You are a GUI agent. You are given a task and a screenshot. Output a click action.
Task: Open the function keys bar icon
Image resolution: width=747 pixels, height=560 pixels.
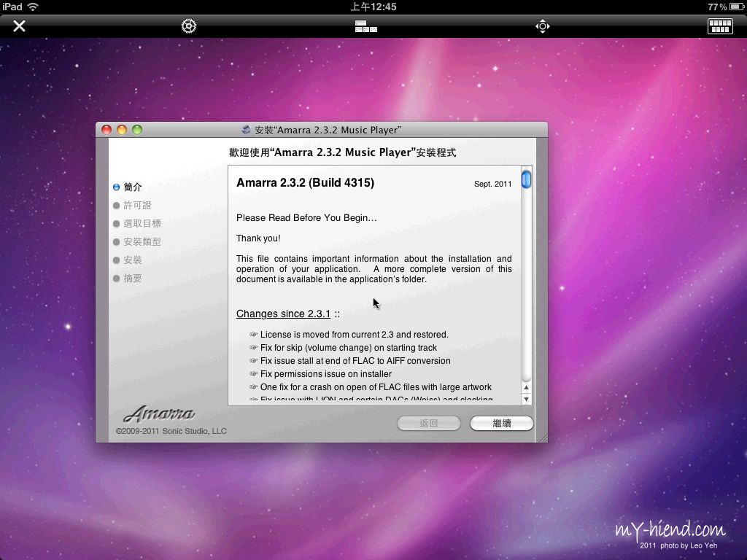[x=366, y=26]
